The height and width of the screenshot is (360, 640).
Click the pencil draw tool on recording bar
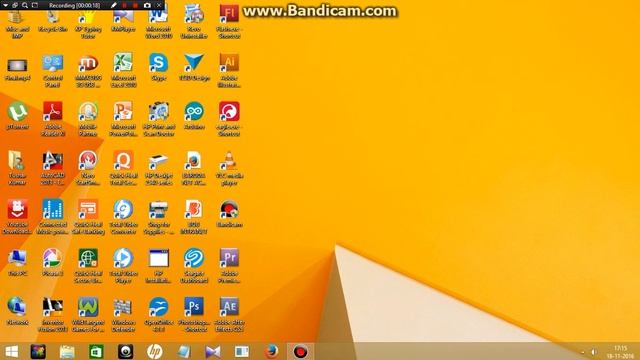pos(114,5)
